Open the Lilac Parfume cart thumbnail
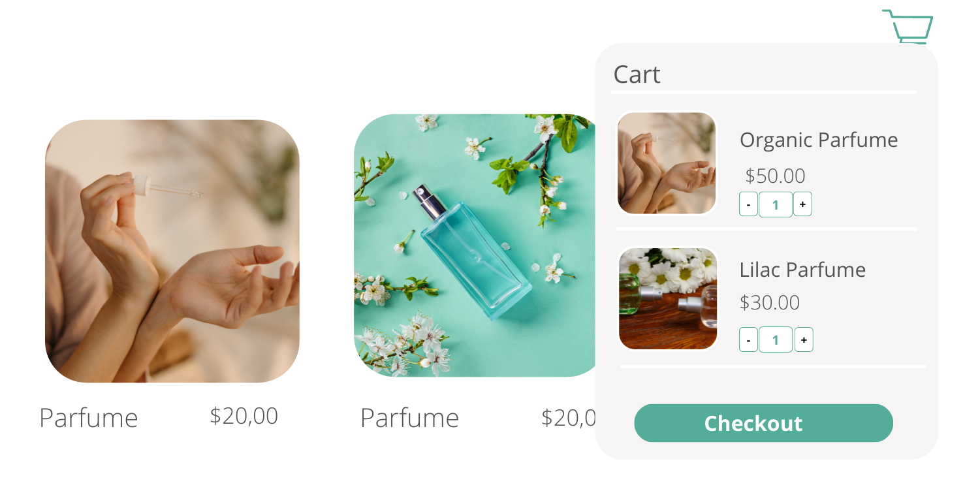 [667, 298]
